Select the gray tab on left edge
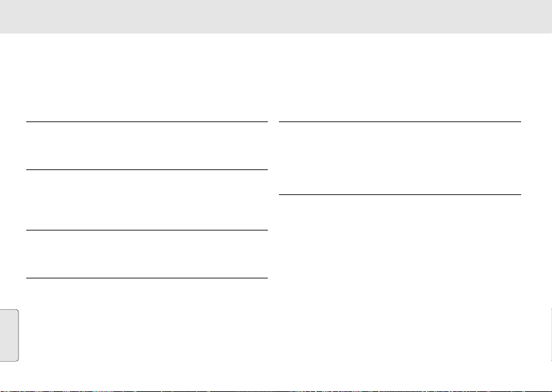Viewport: 552px width, 392px height. click(9, 336)
